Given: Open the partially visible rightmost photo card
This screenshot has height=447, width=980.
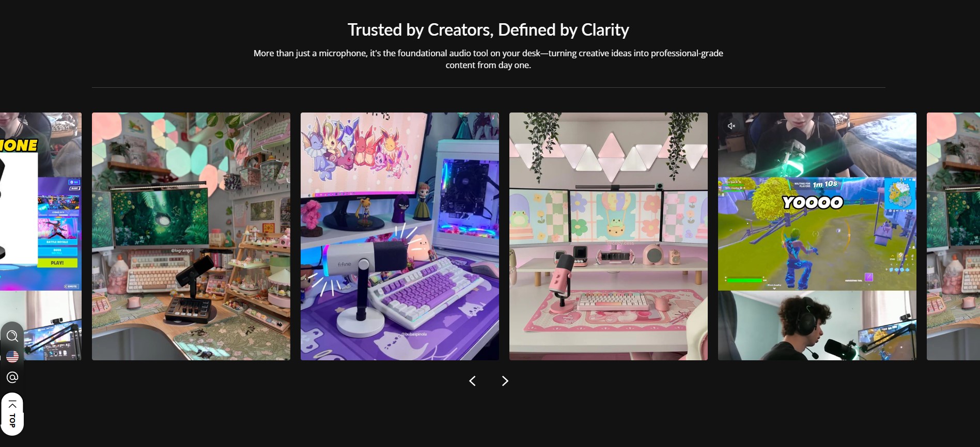Looking at the screenshot, I should (x=953, y=236).
